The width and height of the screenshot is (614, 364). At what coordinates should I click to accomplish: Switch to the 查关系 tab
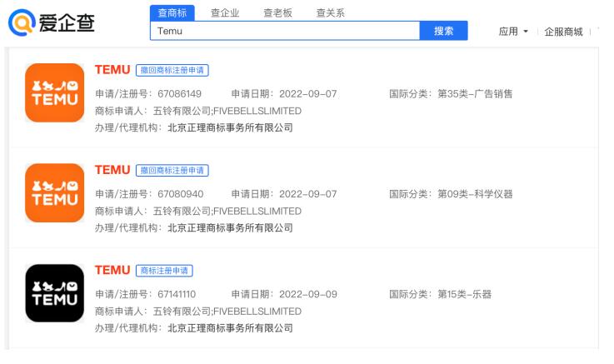pos(331,12)
